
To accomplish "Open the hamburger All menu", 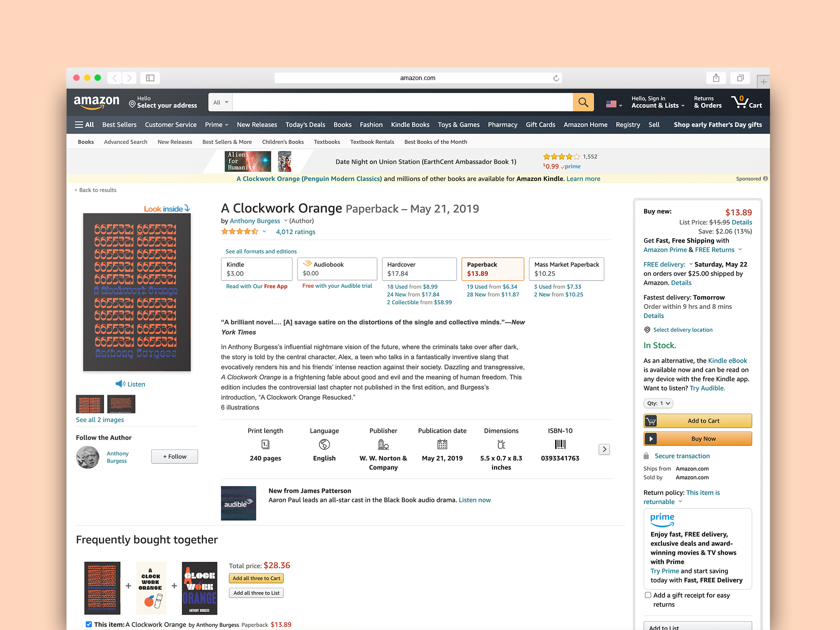I will click(84, 125).
